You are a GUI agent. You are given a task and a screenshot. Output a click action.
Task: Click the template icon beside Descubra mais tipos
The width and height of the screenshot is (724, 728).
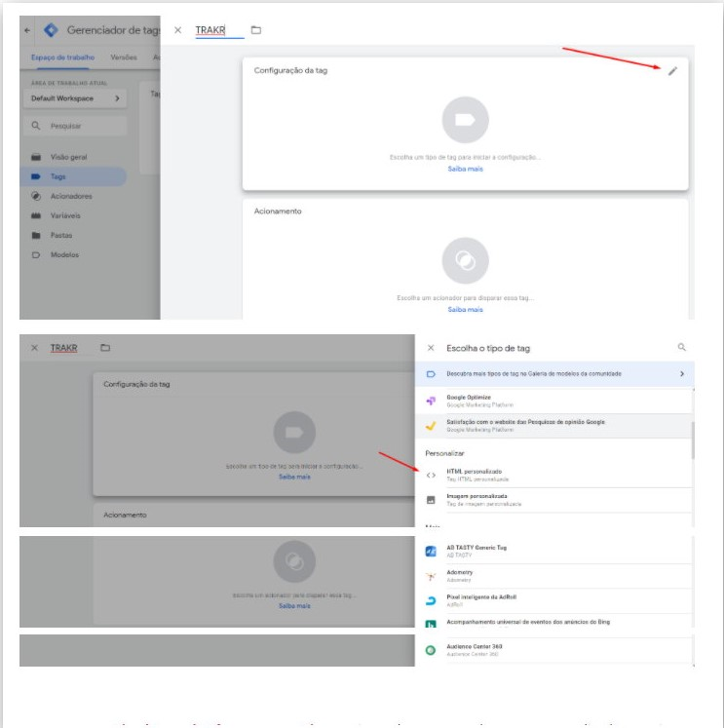(431, 374)
